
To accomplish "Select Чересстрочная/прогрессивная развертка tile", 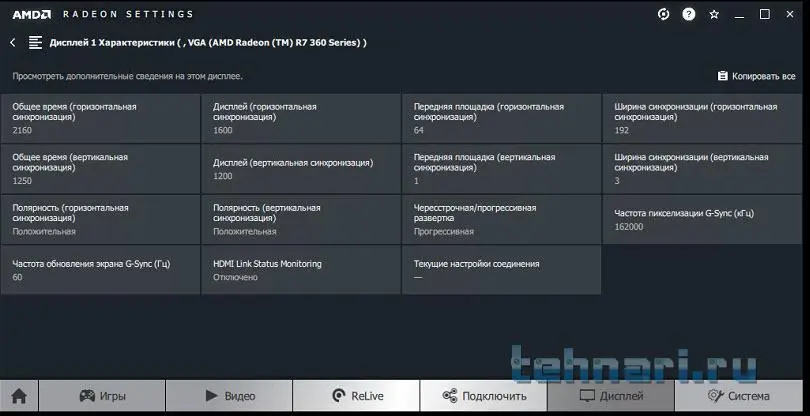I will pyautogui.click(x=501, y=220).
